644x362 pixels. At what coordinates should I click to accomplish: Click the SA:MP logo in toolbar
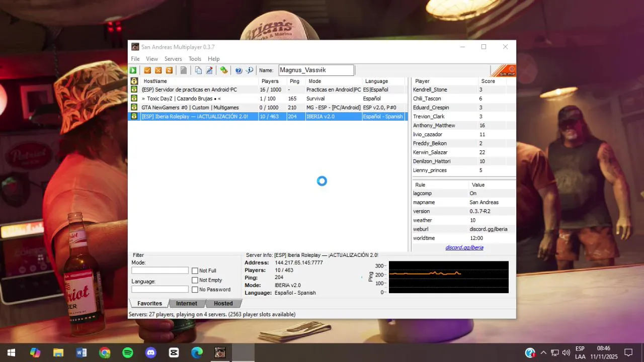coord(503,70)
